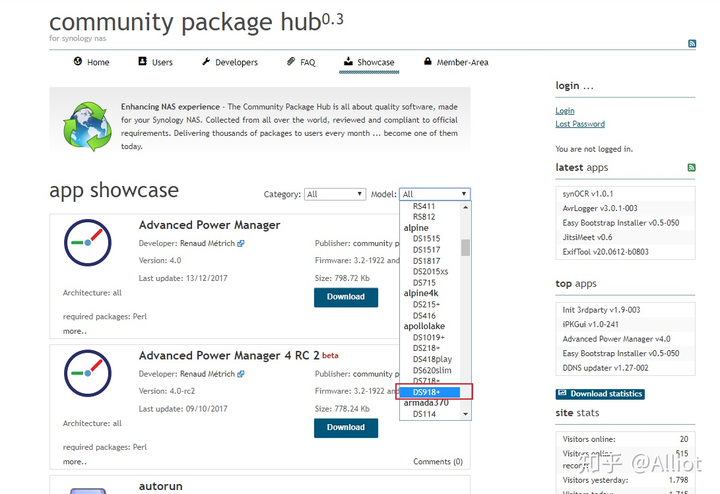Collapse the Model dropdown arrow
This screenshot has height=494, width=720.
click(x=464, y=194)
